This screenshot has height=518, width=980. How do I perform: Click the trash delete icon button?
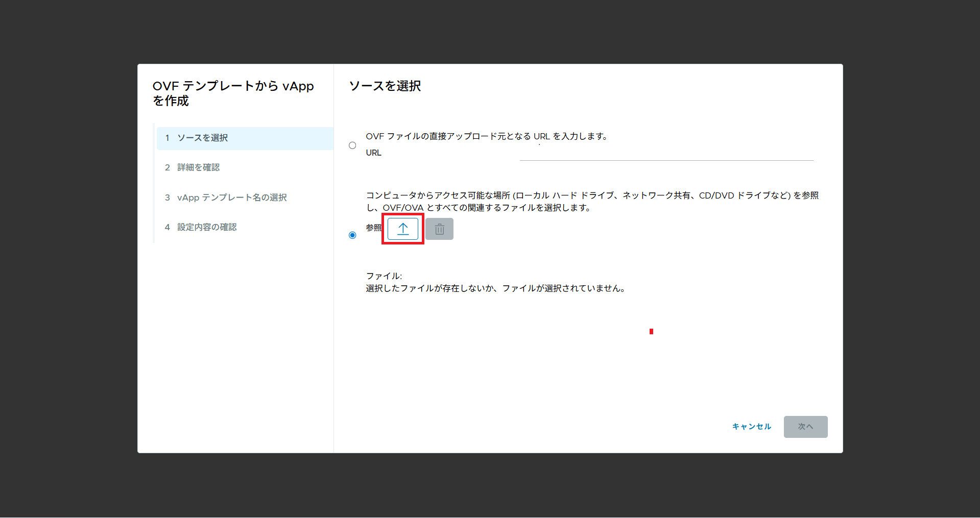[x=439, y=229]
